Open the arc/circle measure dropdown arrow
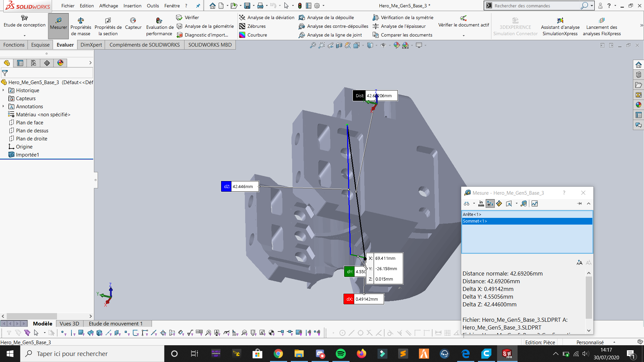The height and width of the screenshot is (362, 644). click(474, 203)
